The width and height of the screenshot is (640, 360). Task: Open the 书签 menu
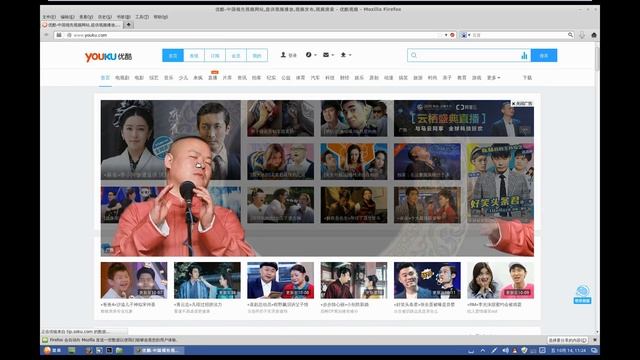pos(124,17)
